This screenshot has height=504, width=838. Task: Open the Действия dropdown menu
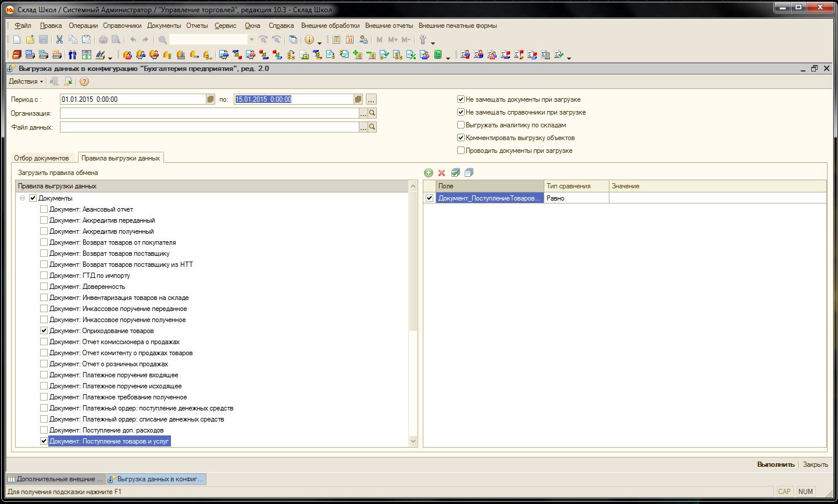(26, 81)
